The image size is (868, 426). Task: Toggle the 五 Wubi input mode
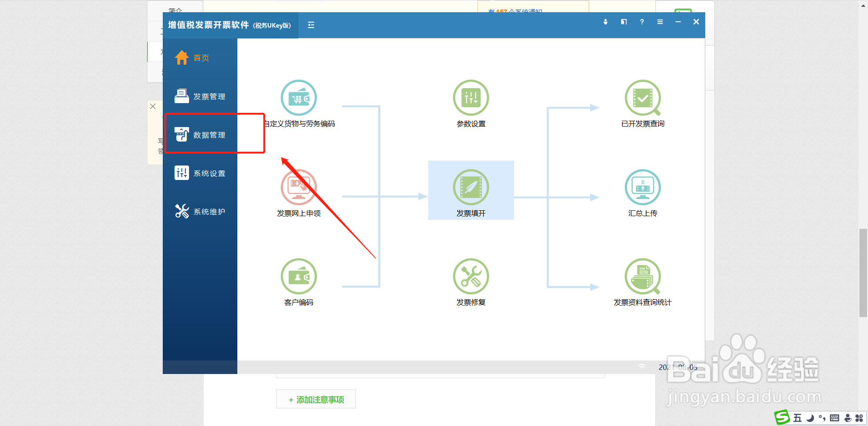point(797,418)
